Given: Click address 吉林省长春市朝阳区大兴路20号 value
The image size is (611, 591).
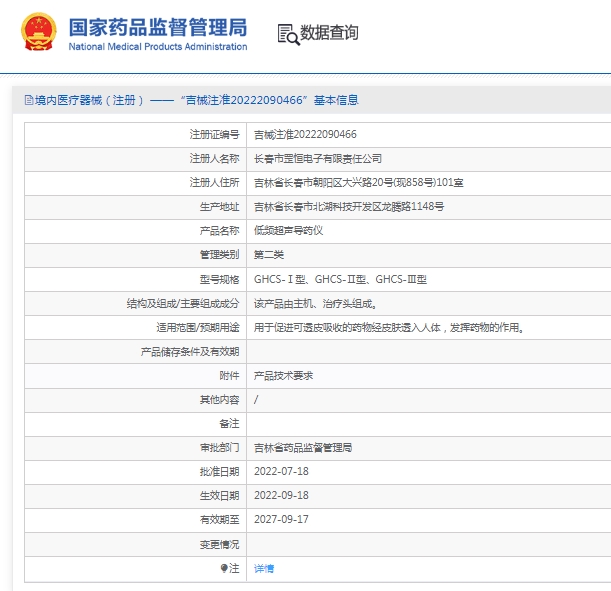Looking at the screenshot, I should (358, 182).
